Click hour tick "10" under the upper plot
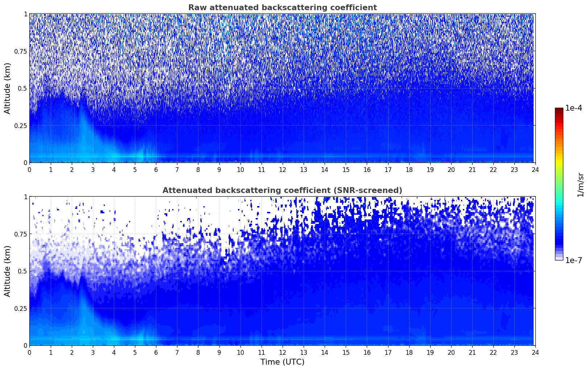588x370 pixels. tap(240, 169)
